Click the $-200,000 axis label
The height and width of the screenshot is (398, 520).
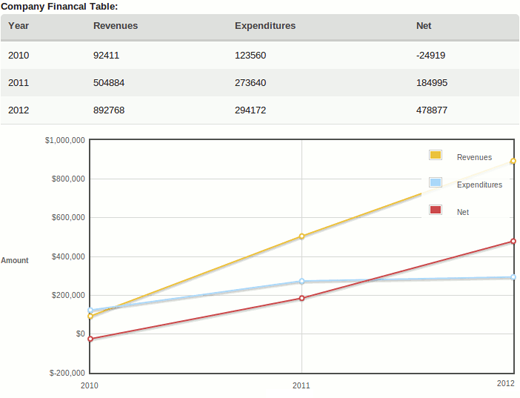click(x=67, y=373)
